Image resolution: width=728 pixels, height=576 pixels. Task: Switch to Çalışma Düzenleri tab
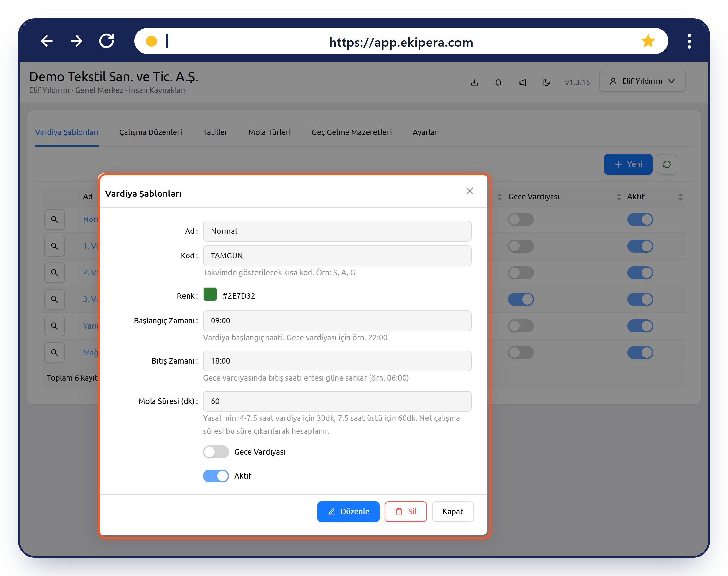tap(151, 132)
